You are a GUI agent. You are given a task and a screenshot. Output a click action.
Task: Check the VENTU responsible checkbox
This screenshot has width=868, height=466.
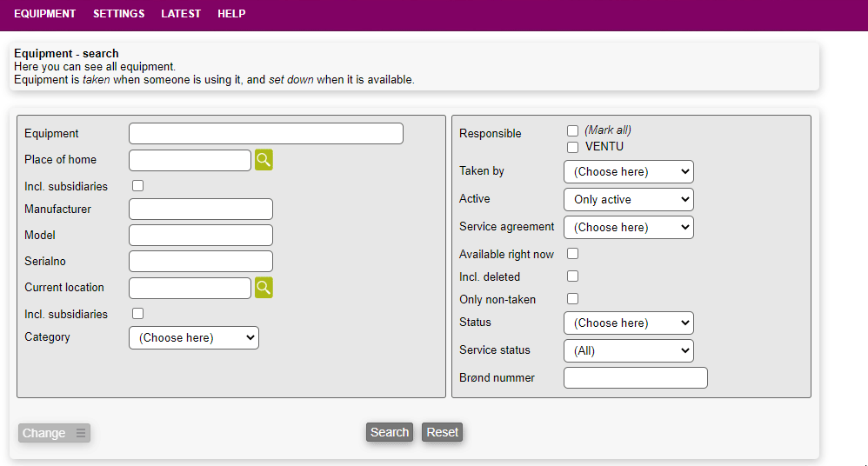(572, 147)
